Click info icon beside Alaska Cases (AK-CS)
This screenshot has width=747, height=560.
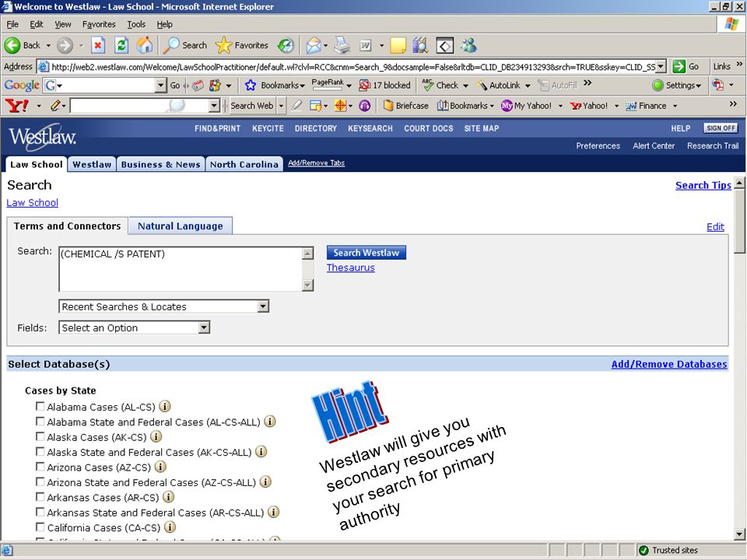[x=156, y=436]
